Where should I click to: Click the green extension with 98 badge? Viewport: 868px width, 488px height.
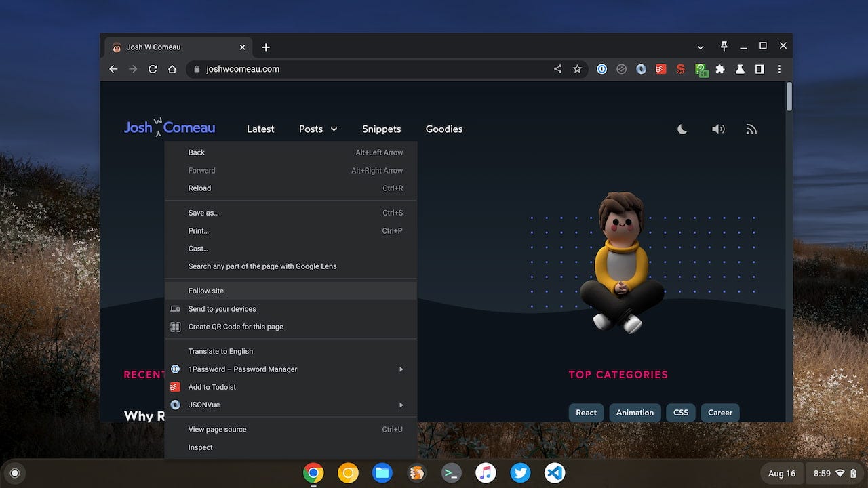(701, 70)
